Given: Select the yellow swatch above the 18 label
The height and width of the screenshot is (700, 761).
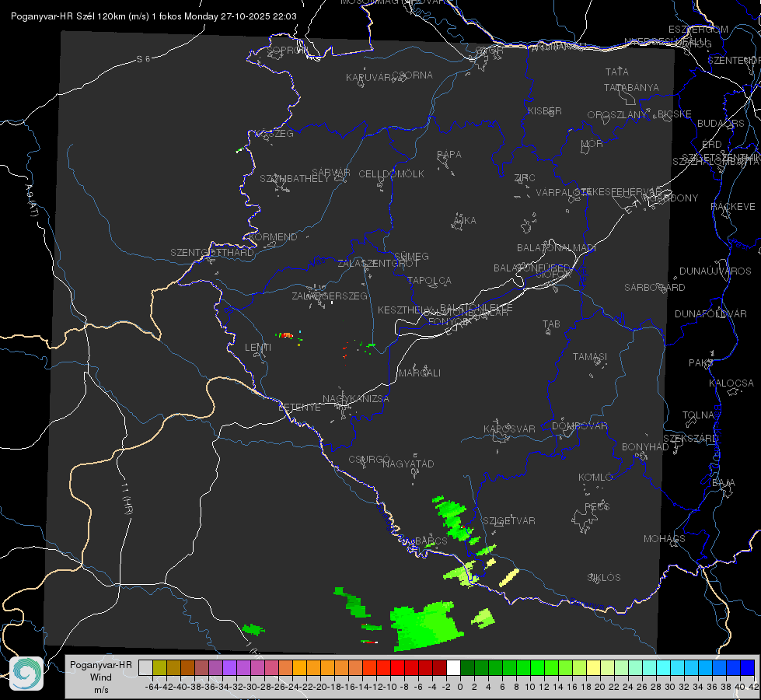Looking at the screenshot, I should pos(594,667).
